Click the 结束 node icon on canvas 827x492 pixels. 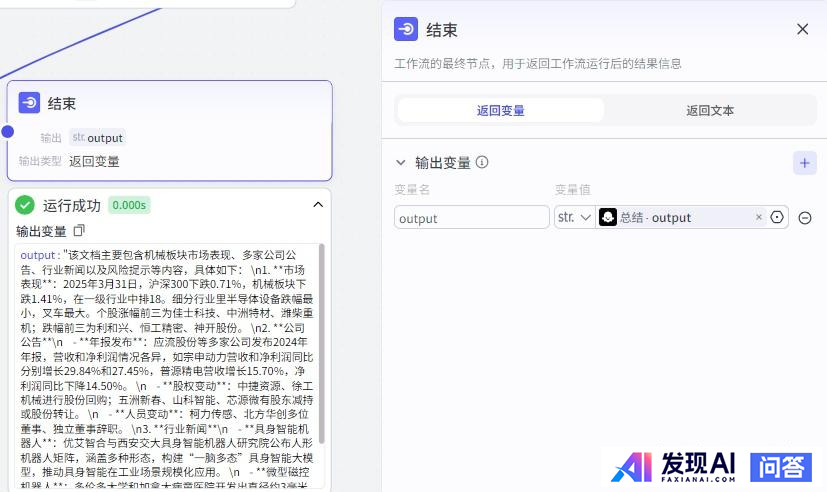tap(29, 103)
